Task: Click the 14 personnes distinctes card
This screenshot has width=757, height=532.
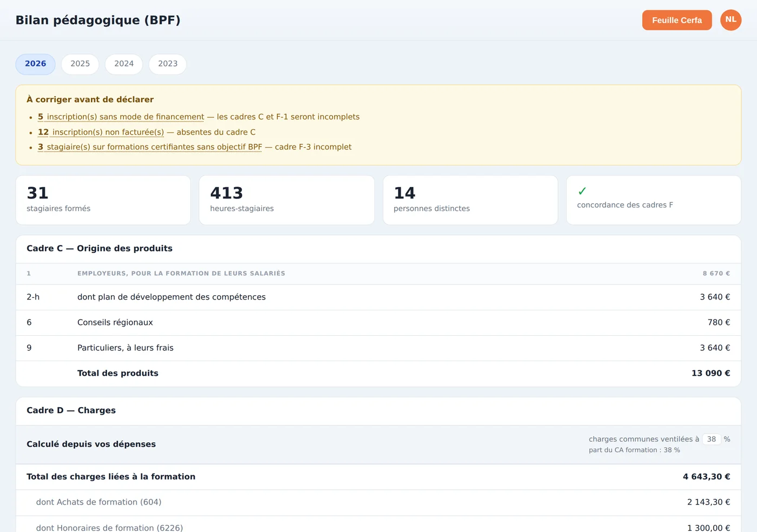Action: coord(470,200)
